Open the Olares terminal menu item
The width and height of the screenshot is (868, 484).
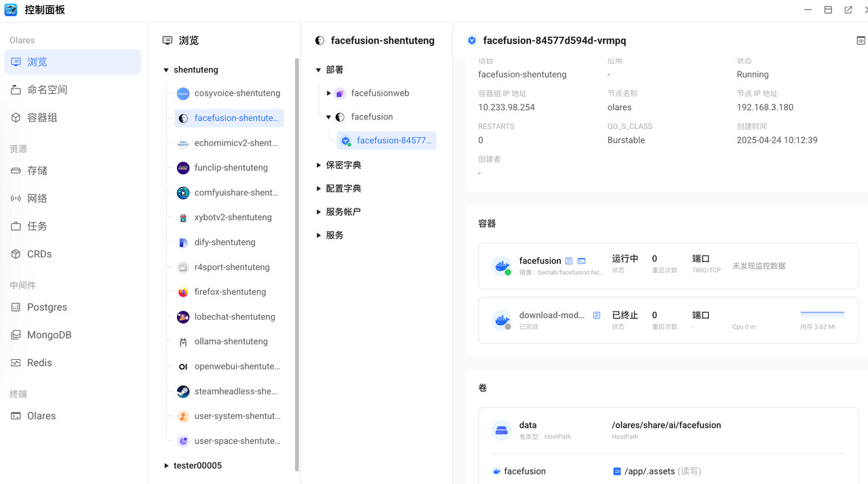pyautogui.click(x=41, y=415)
